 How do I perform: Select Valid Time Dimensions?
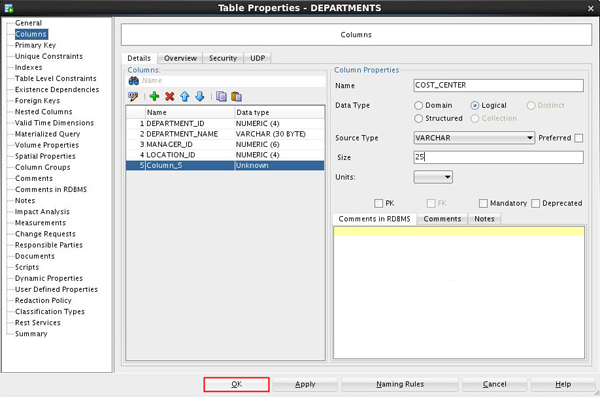54,123
